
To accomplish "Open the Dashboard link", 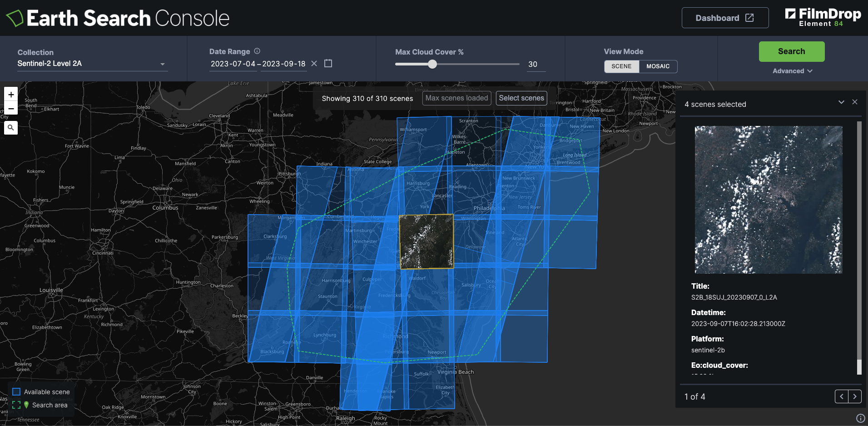I will (725, 18).
